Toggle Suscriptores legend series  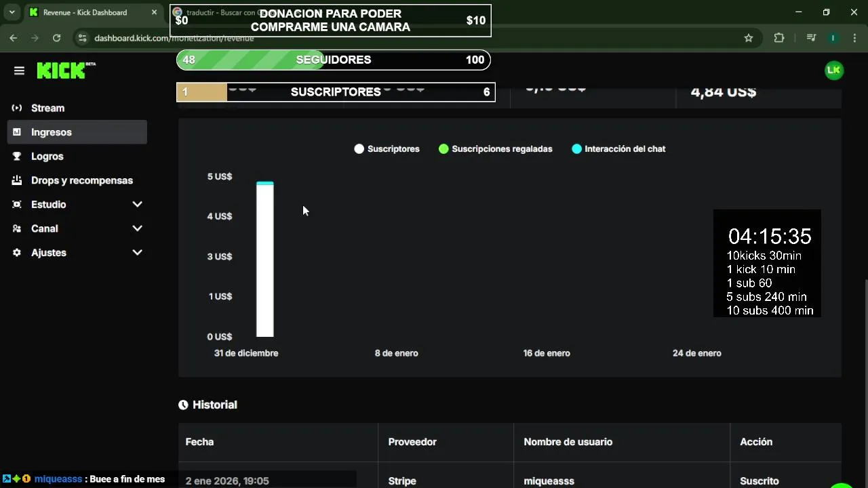pos(387,148)
